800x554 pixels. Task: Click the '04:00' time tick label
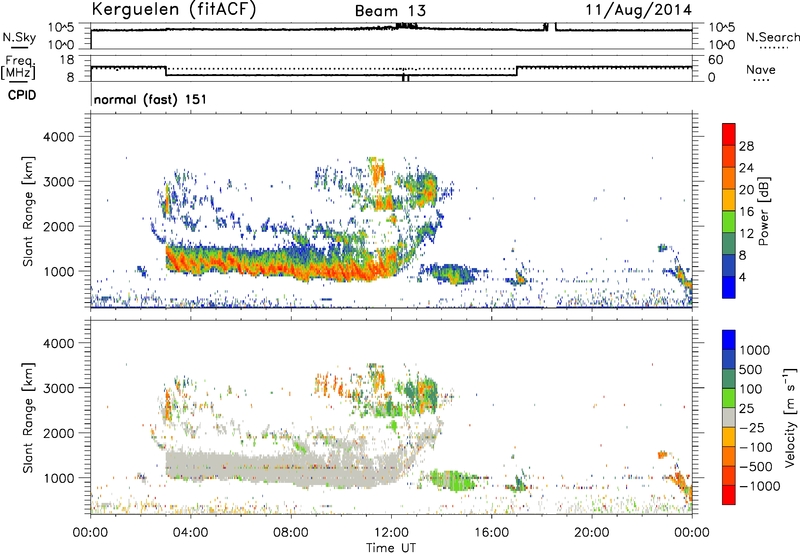pos(190,533)
